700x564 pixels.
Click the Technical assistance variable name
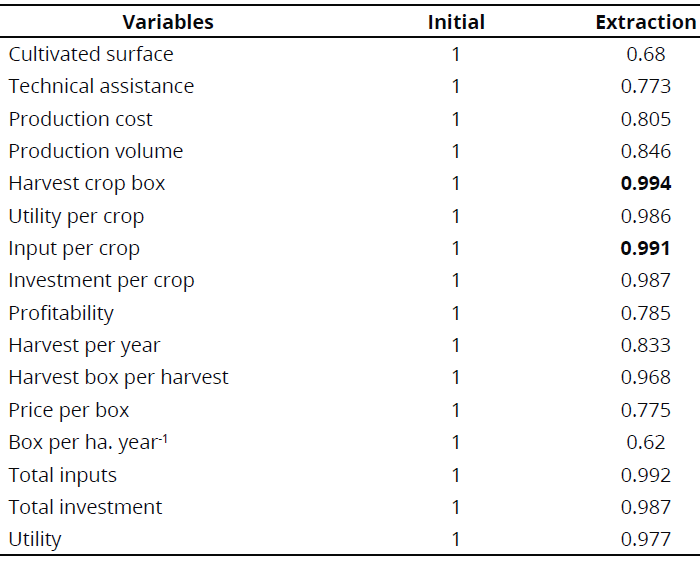[101, 86]
